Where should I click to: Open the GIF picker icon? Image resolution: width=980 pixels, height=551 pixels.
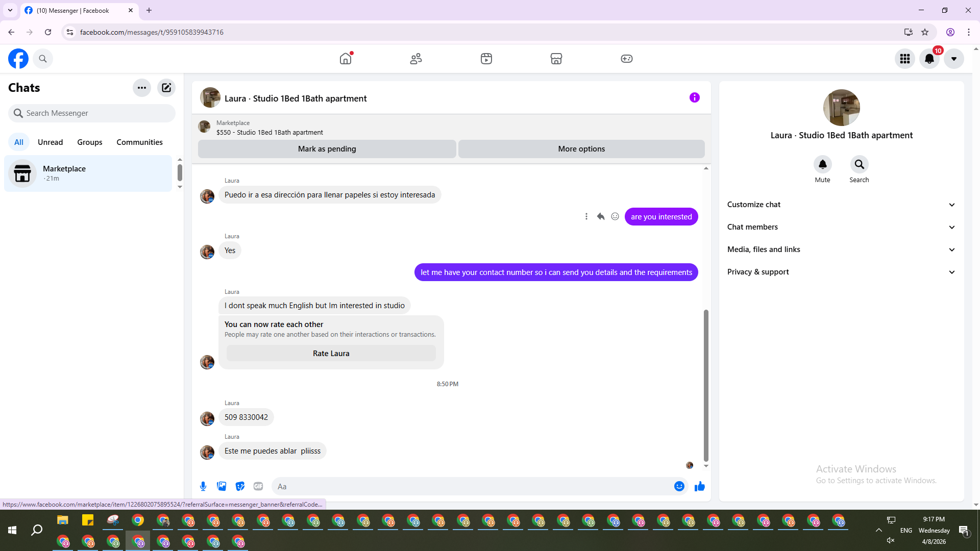coord(258,486)
